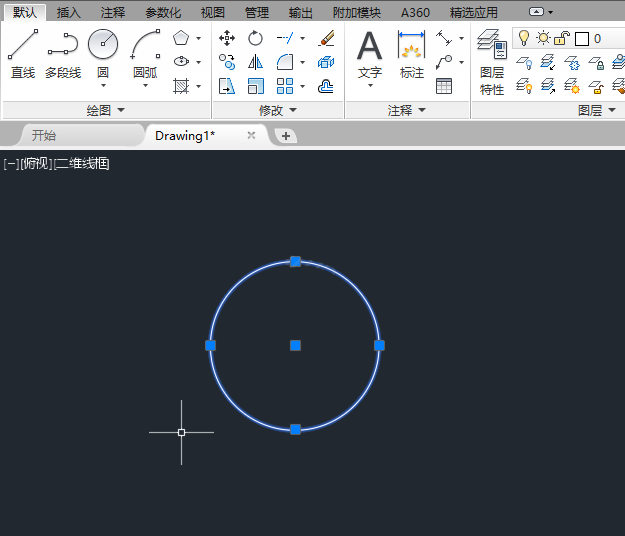This screenshot has height=536, width=625.
Task: Open the Circle (圆) dropdown arrow
Action: coord(103,85)
